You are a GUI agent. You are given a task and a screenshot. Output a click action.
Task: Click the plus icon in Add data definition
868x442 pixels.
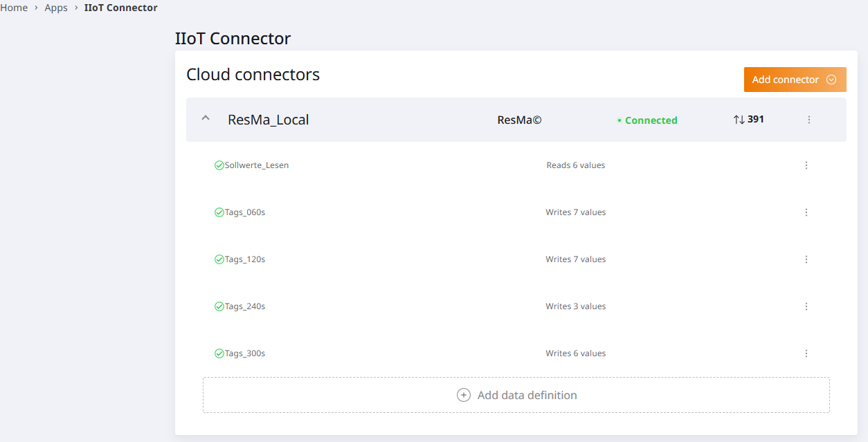click(x=464, y=395)
